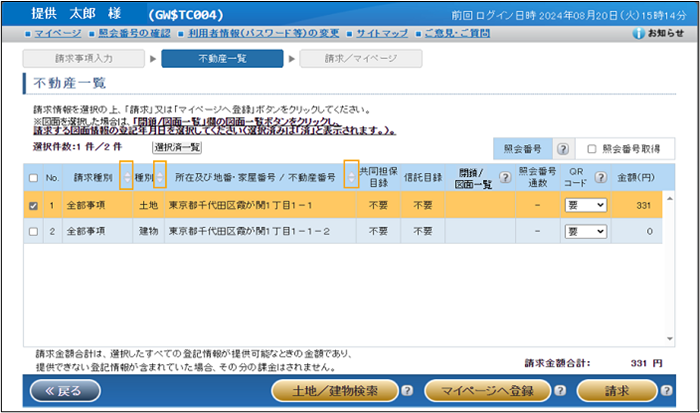Click help icon beside QRコード header

coord(601,178)
